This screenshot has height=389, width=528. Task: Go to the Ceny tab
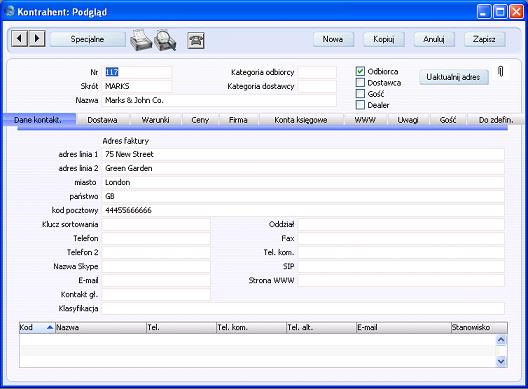[x=200, y=120]
